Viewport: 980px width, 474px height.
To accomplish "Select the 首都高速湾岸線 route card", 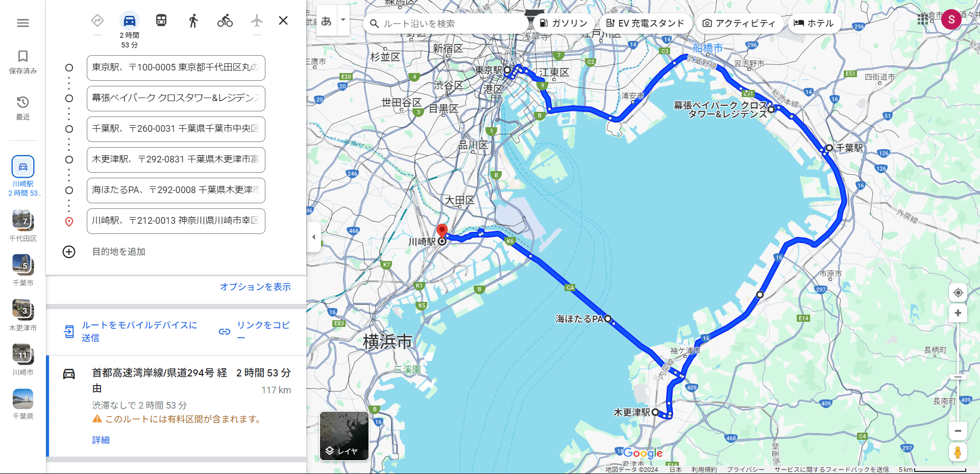I will coord(176,406).
